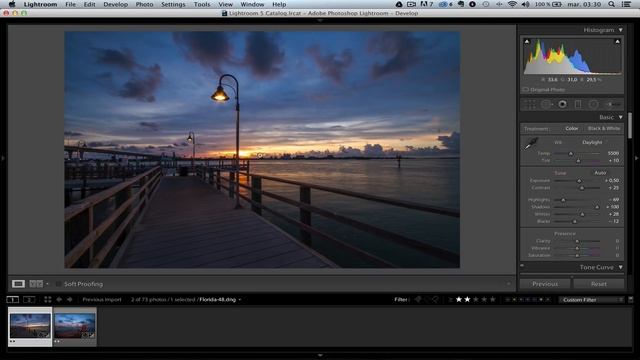Viewport: 640px width, 360px height.
Task: Collapse the Histogram panel
Action: point(620,30)
